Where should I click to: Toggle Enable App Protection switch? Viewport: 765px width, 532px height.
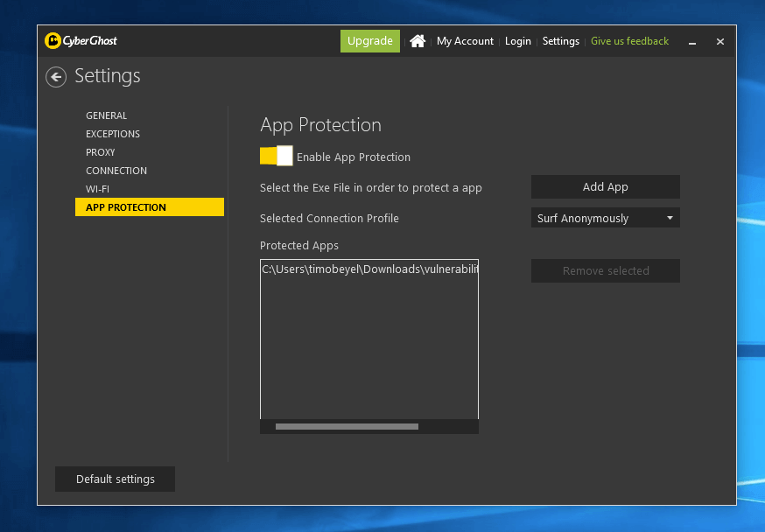[276, 156]
